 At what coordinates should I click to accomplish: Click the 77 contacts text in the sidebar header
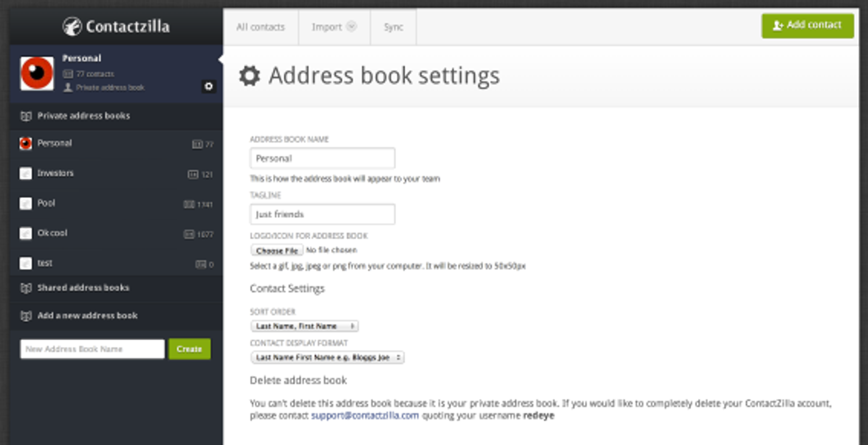tap(95, 74)
